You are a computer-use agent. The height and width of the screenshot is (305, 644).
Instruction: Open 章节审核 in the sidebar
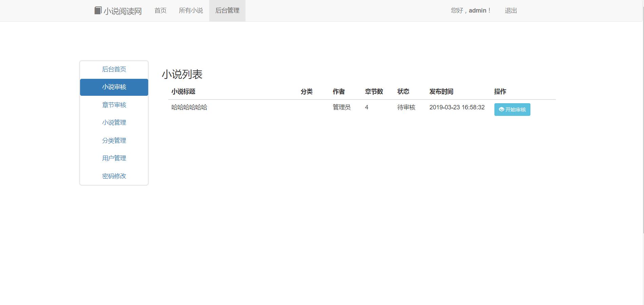click(x=114, y=105)
